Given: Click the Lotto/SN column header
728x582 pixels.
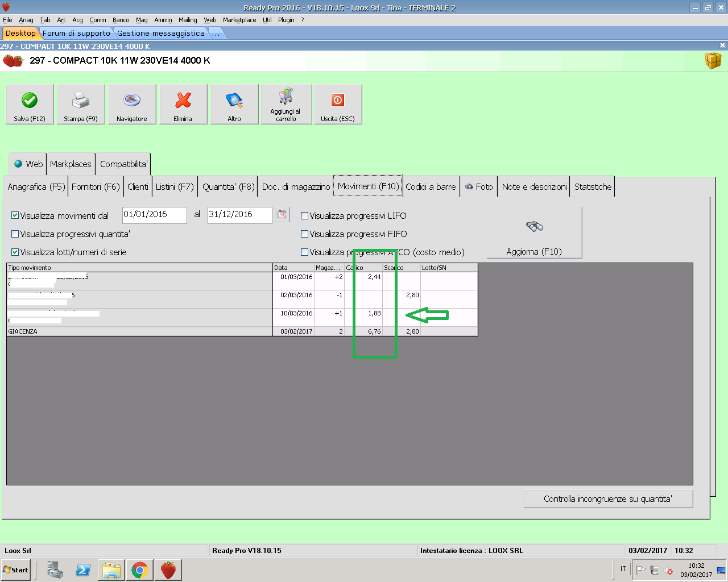Looking at the screenshot, I should point(449,268).
